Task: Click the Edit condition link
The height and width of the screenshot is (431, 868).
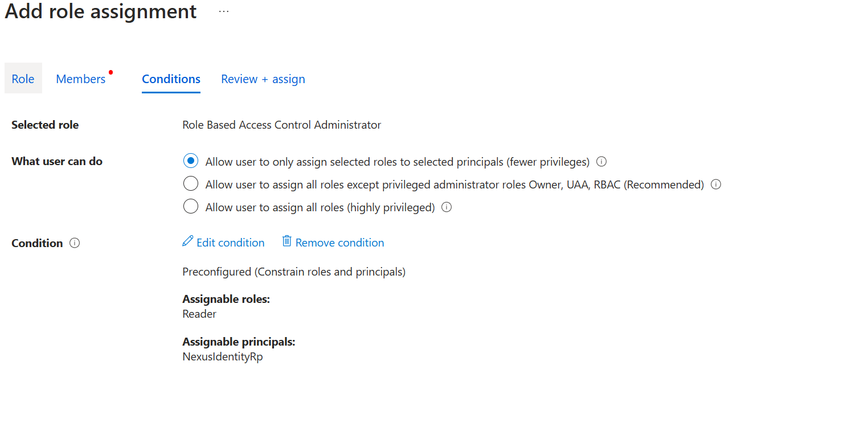Action: tap(231, 243)
